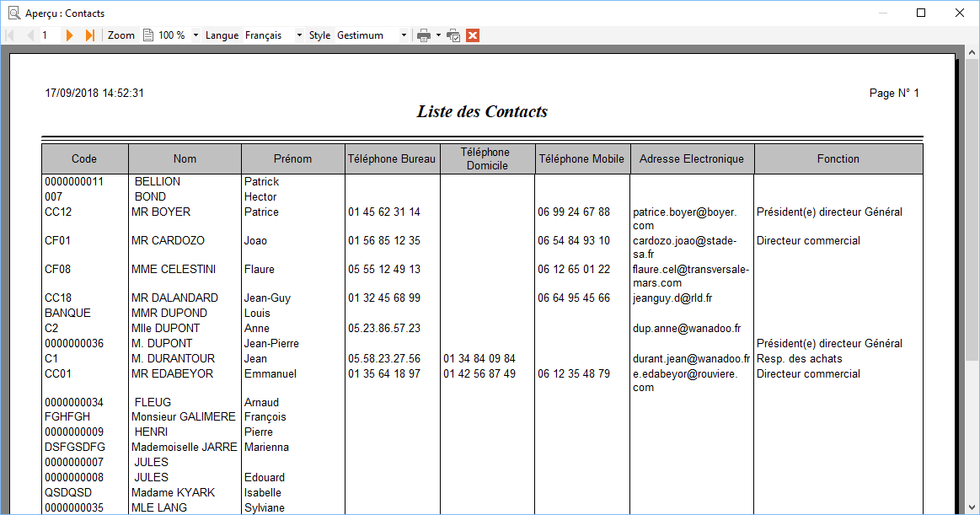Click the vertical scrollbar up arrow
The width and height of the screenshot is (980, 515).
click(972, 53)
